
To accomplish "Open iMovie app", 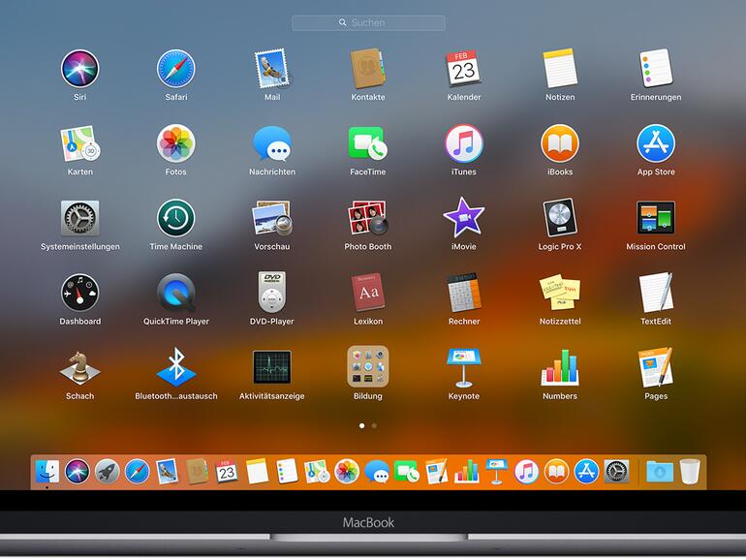I will click(x=464, y=218).
